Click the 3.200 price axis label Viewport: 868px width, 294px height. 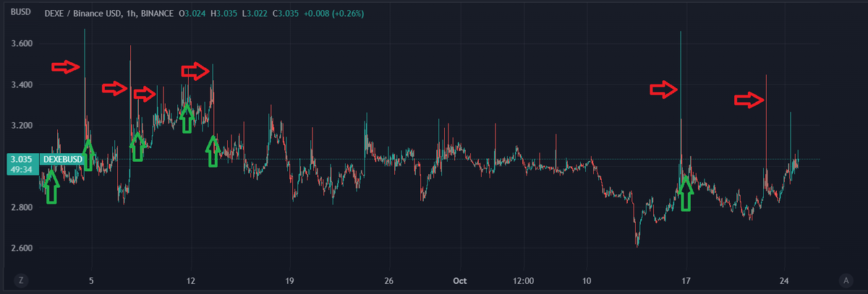pos(20,126)
